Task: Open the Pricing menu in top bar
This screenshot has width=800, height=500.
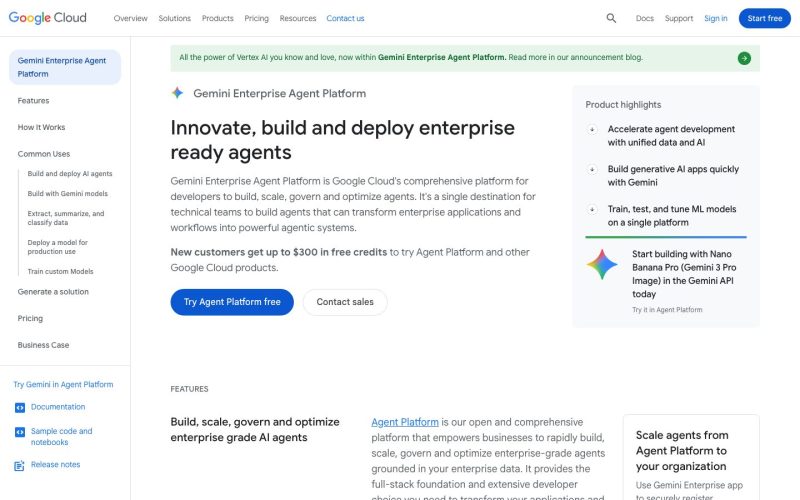Action: coord(256,18)
